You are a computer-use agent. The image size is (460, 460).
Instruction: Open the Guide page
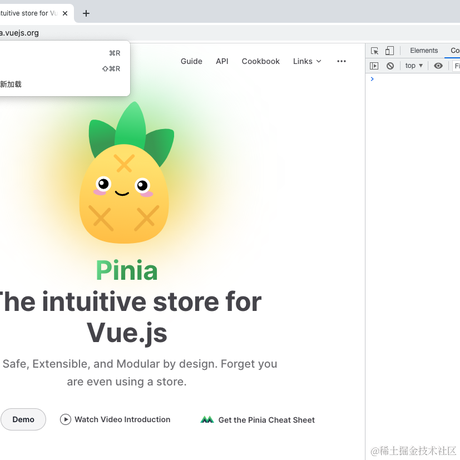click(x=191, y=61)
